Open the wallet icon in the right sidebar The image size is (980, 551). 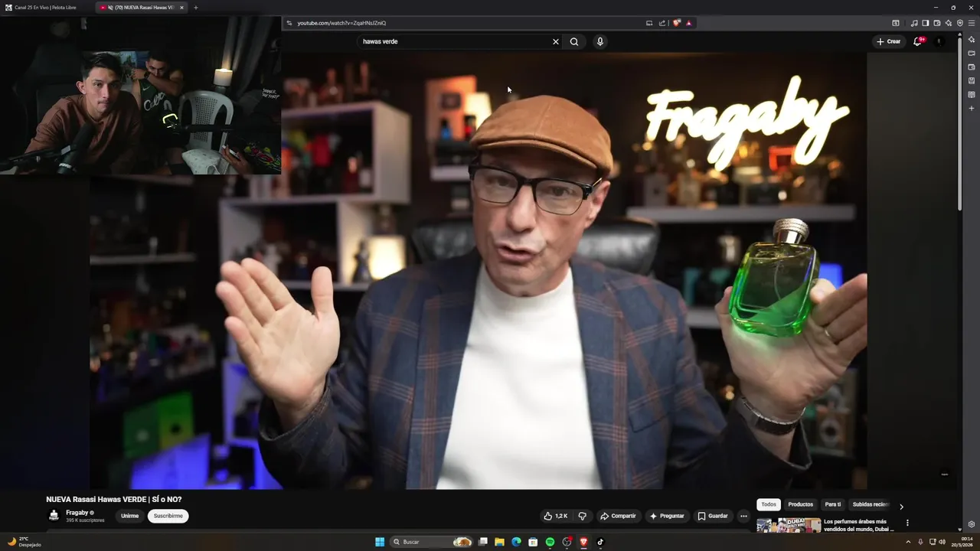click(972, 67)
